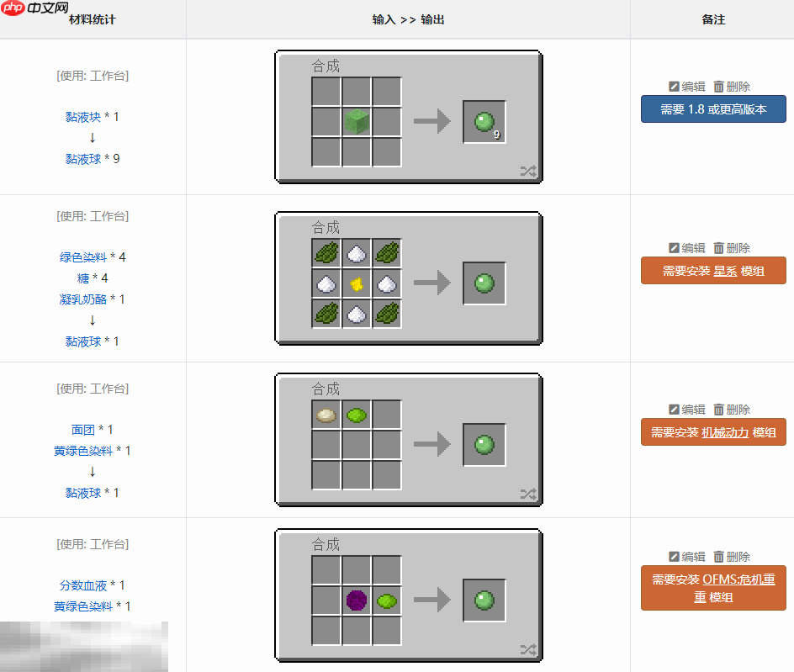
Task: Open the OFMS:危机重重 mod requirement button
Action: [713, 588]
